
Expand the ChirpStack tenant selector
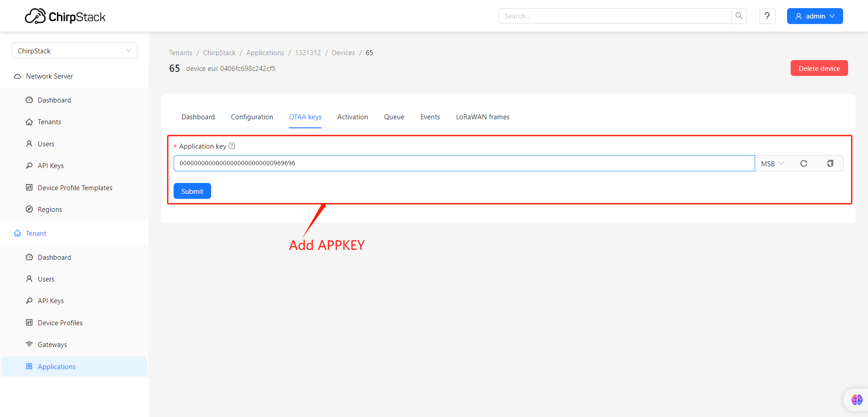[75, 51]
